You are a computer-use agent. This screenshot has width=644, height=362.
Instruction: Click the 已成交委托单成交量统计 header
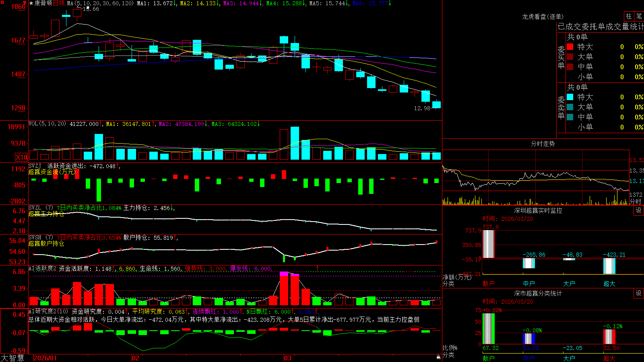click(601, 27)
